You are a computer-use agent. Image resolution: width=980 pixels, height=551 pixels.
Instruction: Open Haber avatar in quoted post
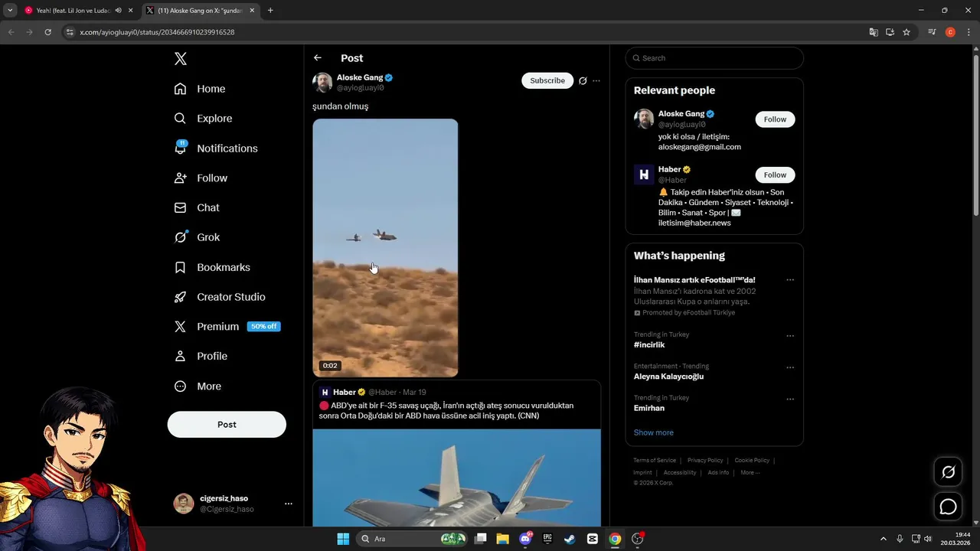[x=325, y=393]
